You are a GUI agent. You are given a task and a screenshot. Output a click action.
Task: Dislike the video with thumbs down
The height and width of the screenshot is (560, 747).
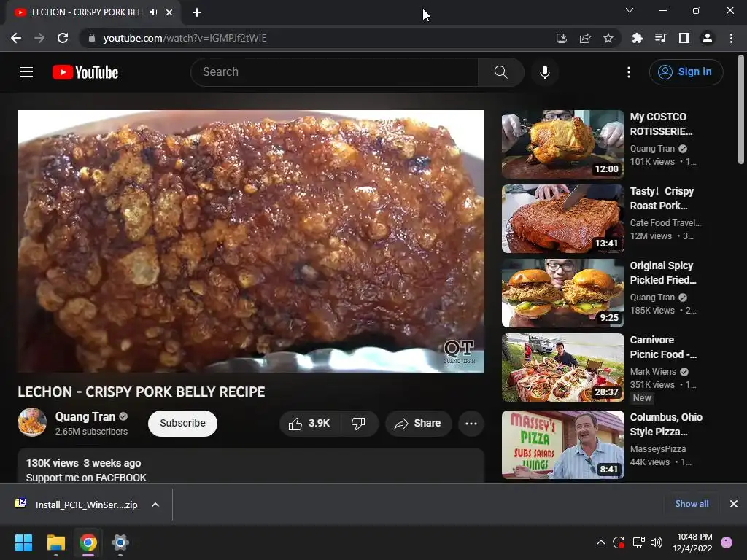[358, 424]
